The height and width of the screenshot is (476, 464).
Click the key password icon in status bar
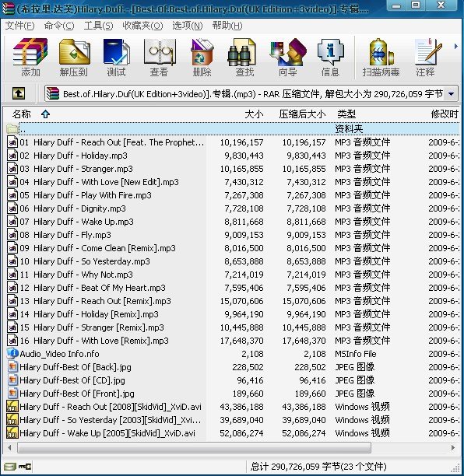25,467
